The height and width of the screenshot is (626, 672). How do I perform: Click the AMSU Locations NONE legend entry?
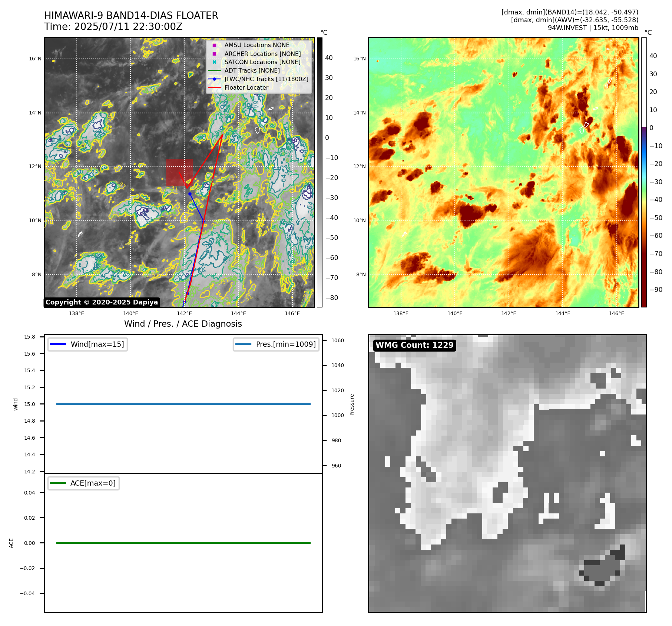point(257,45)
